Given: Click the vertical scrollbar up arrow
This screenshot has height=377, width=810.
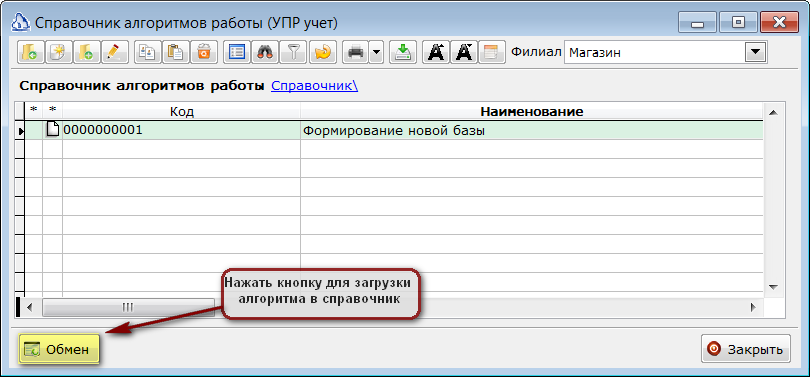Looking at the screenshot, I should pyautogui.click(x=773, y=112).
